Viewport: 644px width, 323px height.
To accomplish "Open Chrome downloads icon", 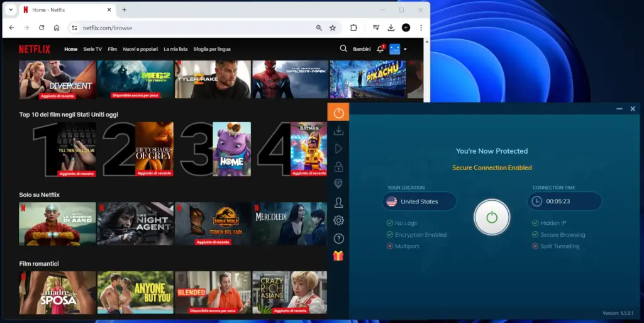I will (391, 28).
